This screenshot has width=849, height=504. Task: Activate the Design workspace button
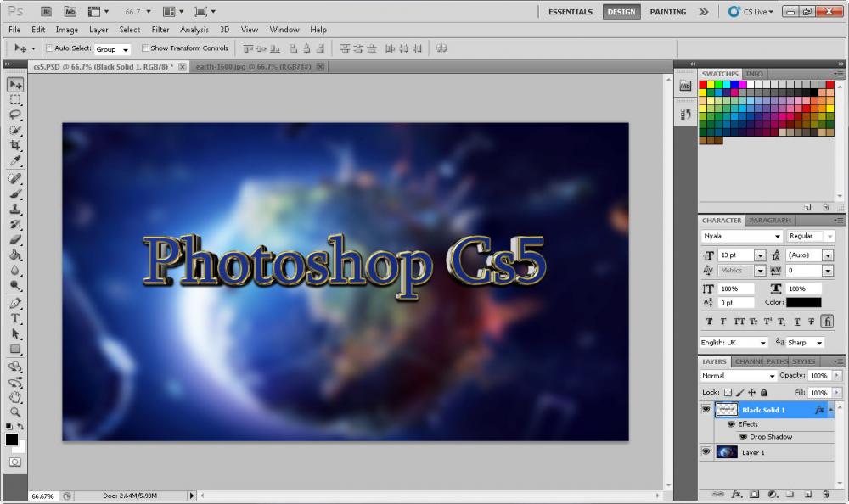(x=621, y=12)
